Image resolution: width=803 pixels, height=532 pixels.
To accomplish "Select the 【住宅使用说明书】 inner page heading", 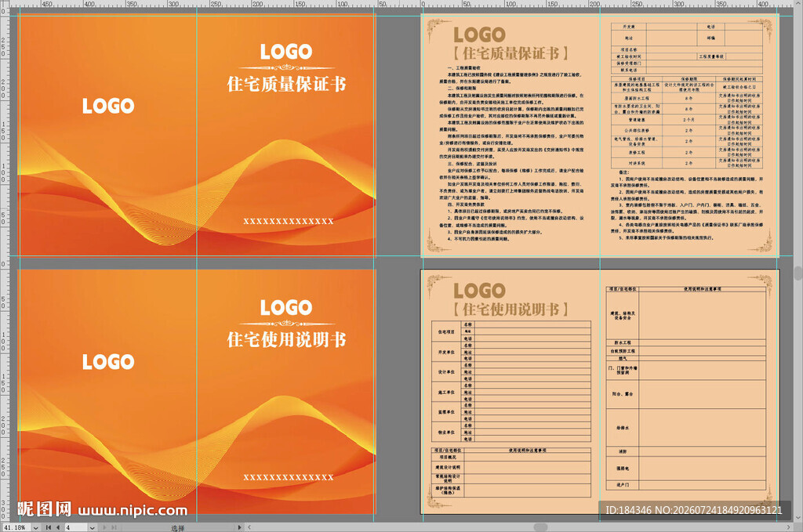I will (511, 309).
